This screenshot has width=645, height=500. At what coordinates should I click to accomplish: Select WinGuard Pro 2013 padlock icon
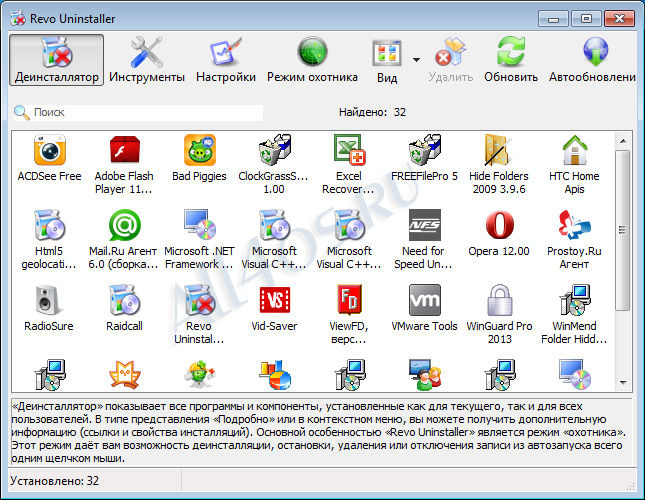tap(499, 300)
